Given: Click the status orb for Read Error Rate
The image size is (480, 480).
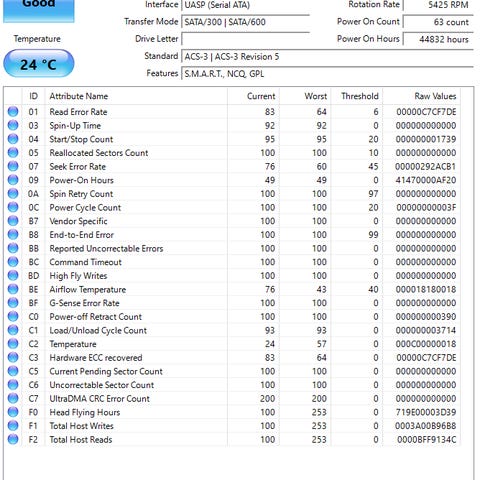Looking at the screenshot, I should 13,112.
